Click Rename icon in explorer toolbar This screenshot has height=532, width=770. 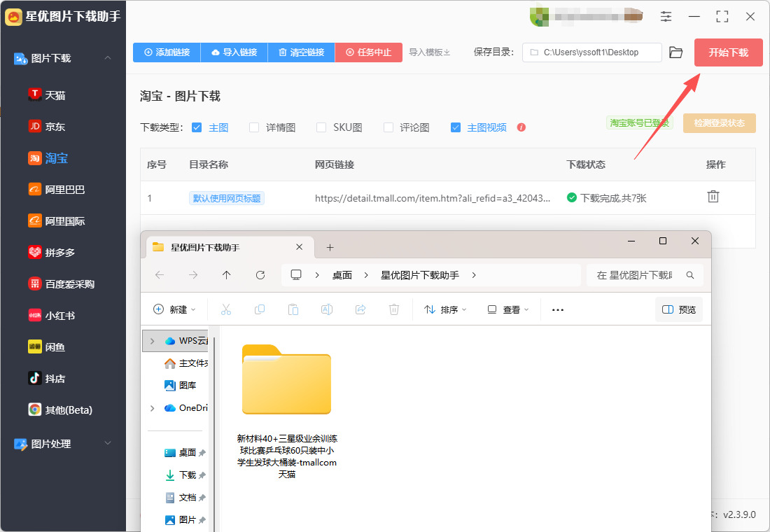(x=327, y=309)
